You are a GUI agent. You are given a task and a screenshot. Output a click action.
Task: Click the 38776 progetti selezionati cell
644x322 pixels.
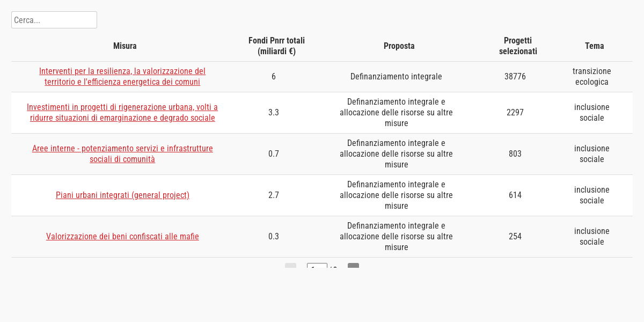coord(515,77)
